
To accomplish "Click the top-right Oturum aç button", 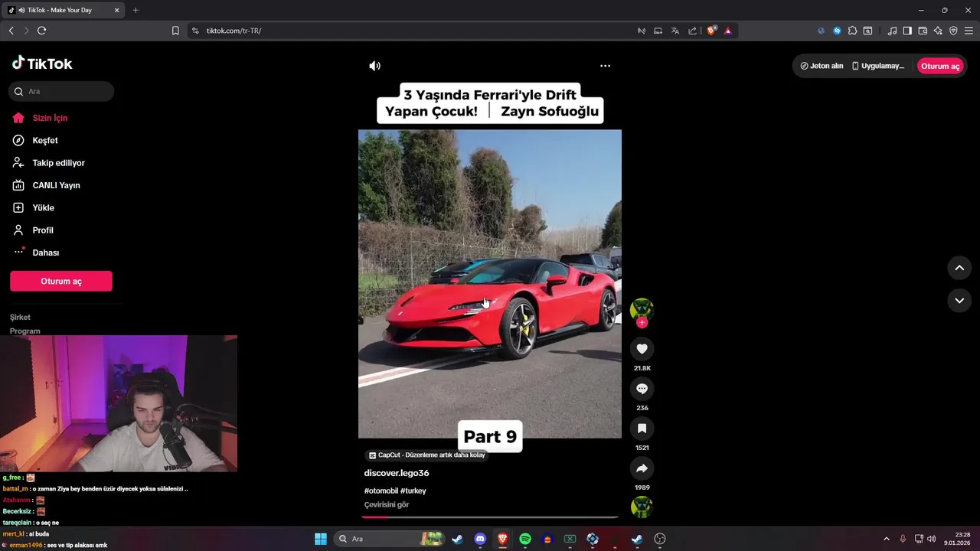I will pos(940,66).
